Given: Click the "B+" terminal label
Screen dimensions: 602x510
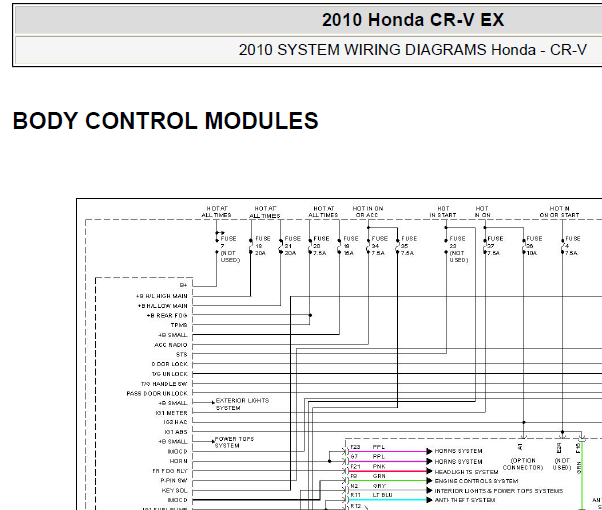Looking at the screenshot, I should (x=183, y=285).
